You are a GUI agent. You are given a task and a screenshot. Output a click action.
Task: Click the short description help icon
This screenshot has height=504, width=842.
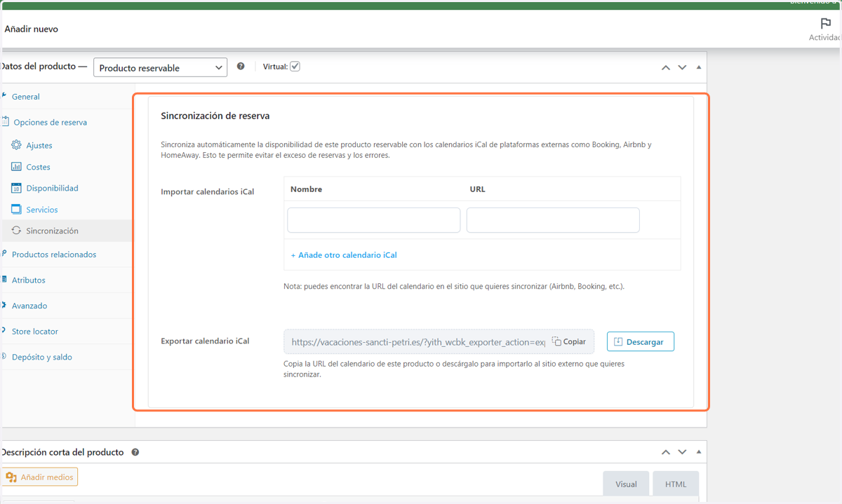(x=135, y=452)
